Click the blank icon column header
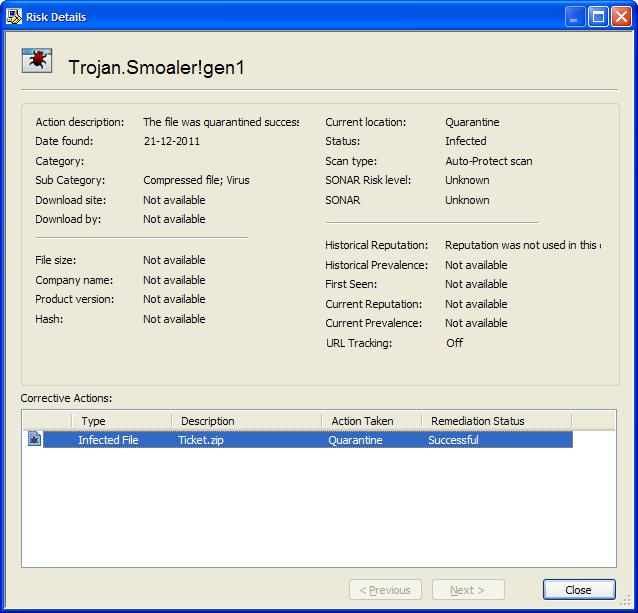This screenshot has height=613, width=638. (47, 421)
